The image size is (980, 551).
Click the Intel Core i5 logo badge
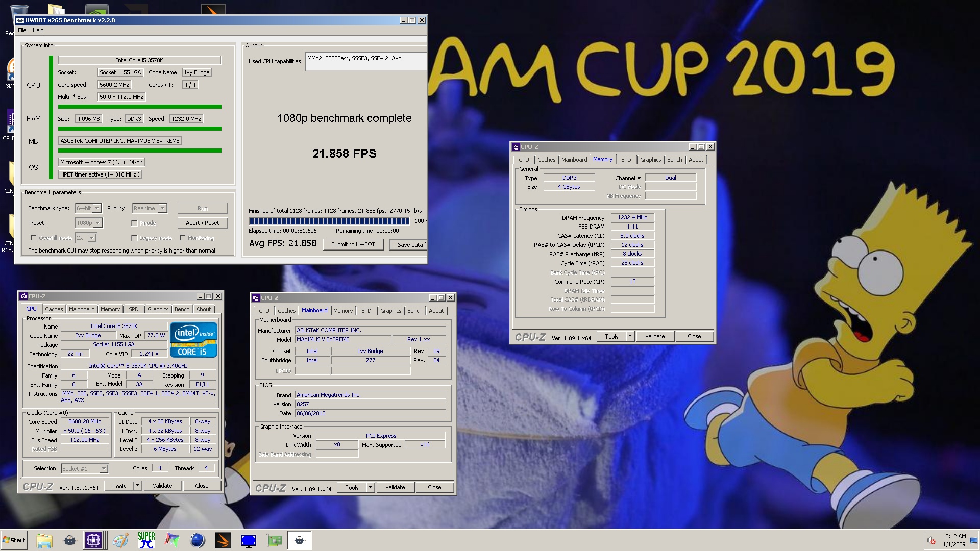point(193,339)
